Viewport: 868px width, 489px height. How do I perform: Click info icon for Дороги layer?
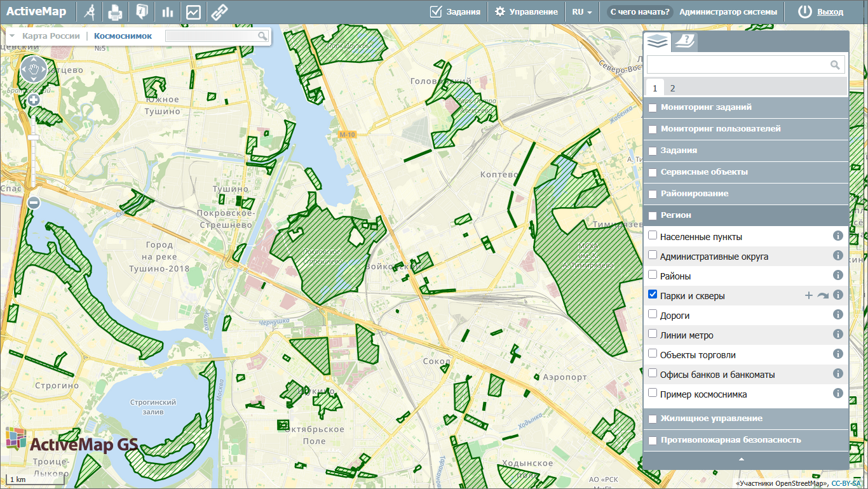pyautogui.click(x=837, y=314)
